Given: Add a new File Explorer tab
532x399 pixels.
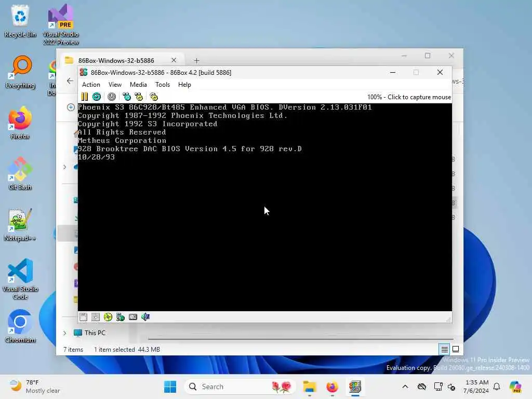Looking at the screenshot, I should [196, 60].
